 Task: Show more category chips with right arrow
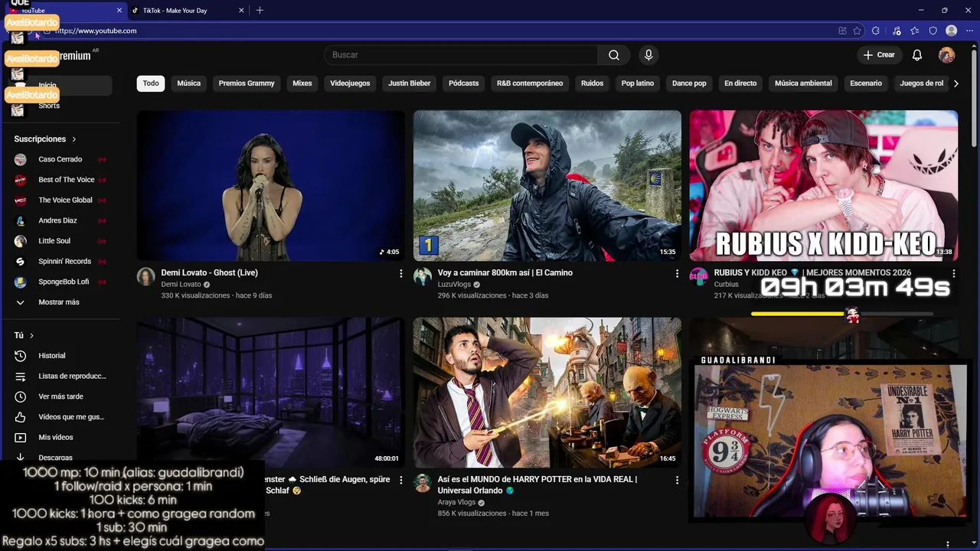955,83
